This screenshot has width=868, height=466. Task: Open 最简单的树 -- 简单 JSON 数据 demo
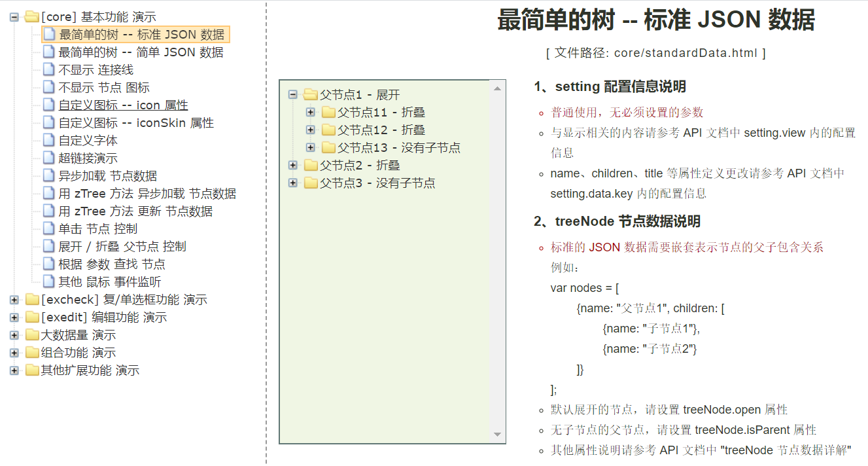[x=141, y=52]
